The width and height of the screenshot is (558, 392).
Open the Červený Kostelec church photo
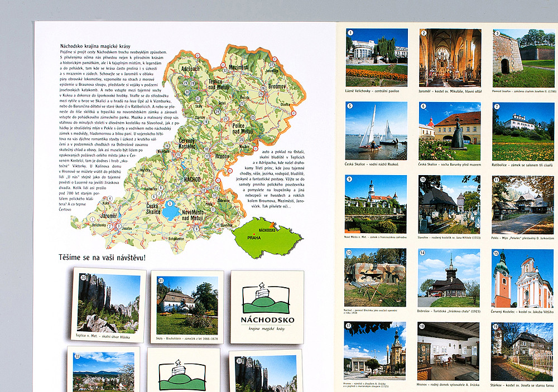522,278
